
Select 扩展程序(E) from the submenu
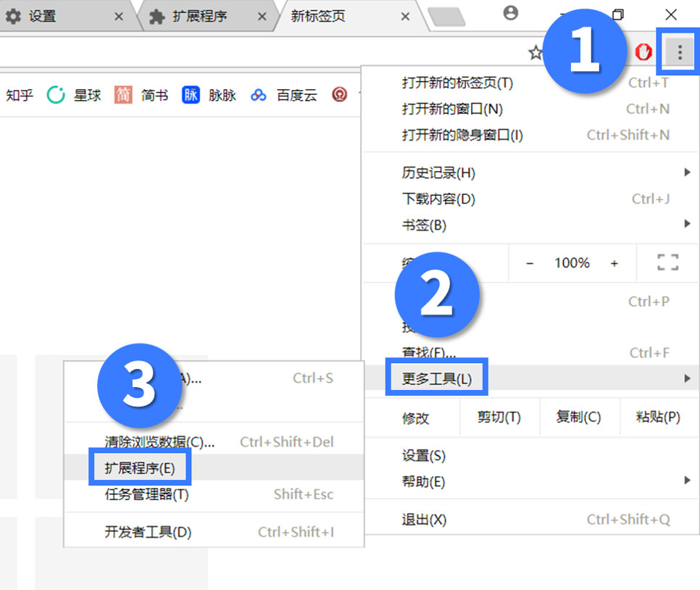[139, 467]
